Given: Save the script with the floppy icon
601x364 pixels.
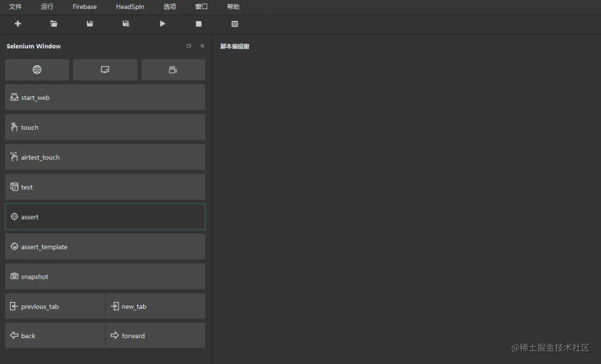Looking at the screenshot, I should coord(90,23).
